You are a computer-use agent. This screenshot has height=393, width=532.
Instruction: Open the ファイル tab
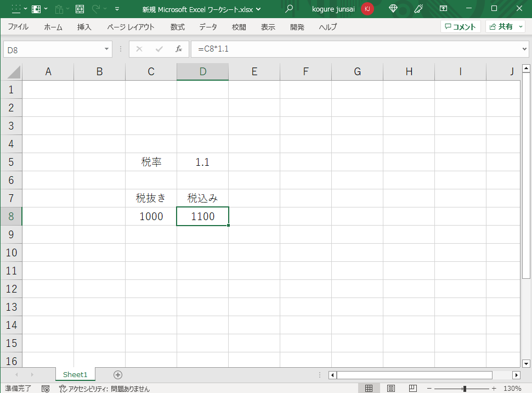coord(18,27)
